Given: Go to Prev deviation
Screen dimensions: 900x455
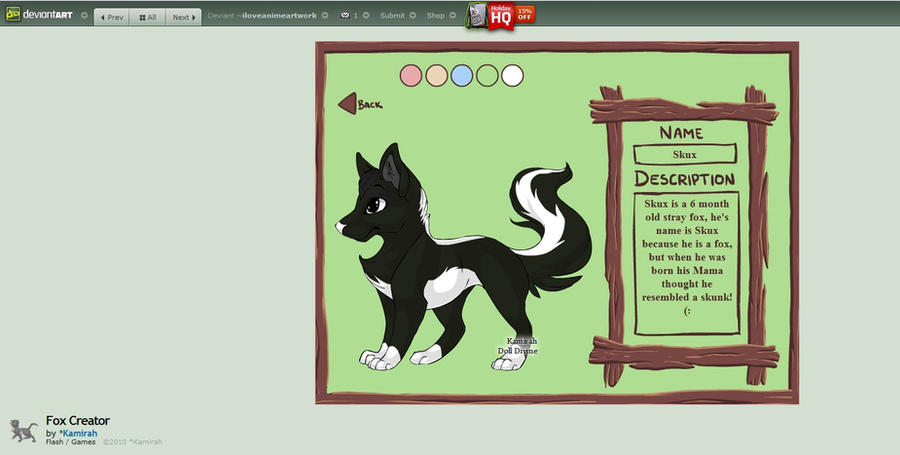Looking at the screenshot, I should tap(112, 17).
